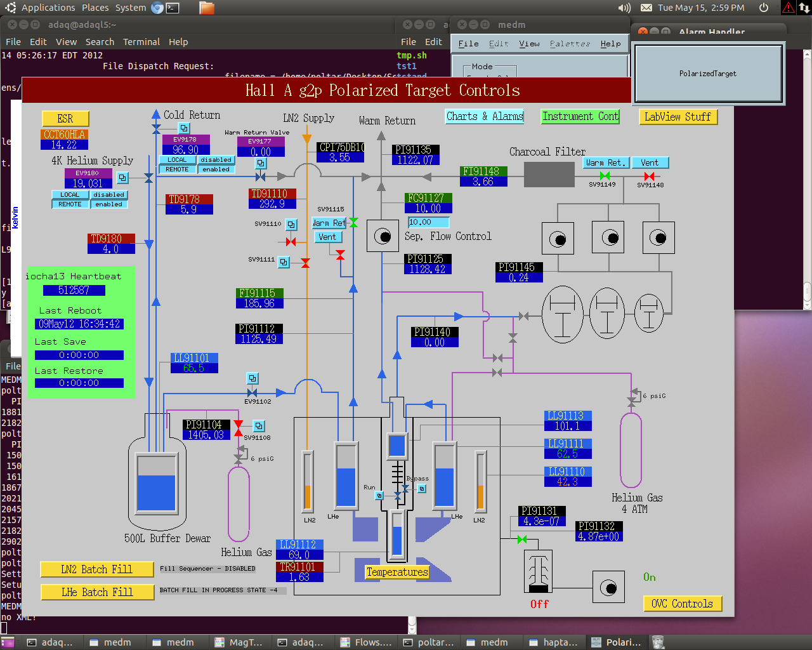Switch to Flows.... window in taskbar
This screenshot has height=650, width=812.
(x=366, y=642)
